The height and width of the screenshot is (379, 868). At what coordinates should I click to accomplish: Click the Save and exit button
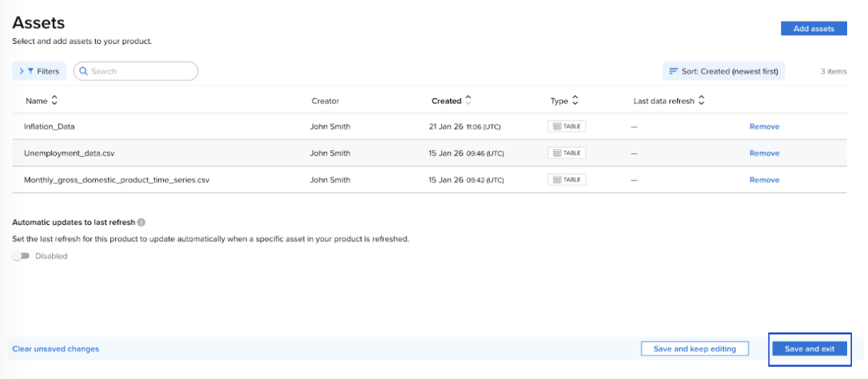[x=809, y=348]
